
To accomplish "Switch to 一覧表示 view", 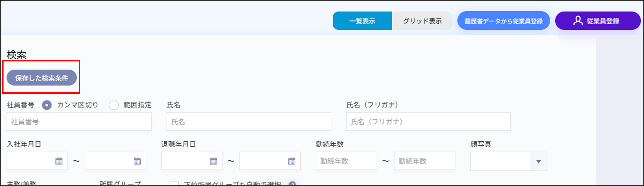I will (x=362, y=21).
